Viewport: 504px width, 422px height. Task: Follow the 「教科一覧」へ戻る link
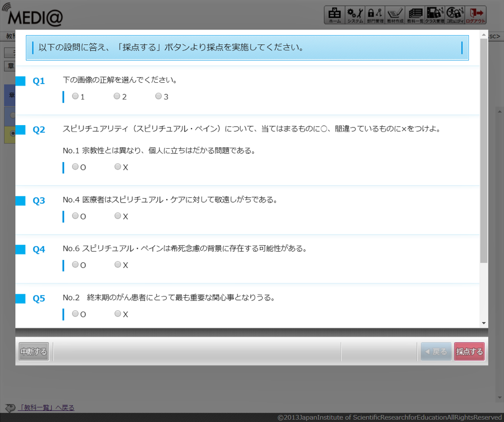[45, 408]
